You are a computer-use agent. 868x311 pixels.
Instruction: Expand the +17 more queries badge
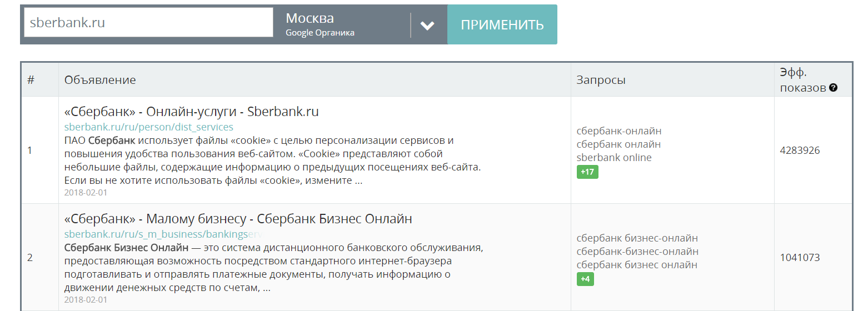pyautogui.click(x=587, y=172)
